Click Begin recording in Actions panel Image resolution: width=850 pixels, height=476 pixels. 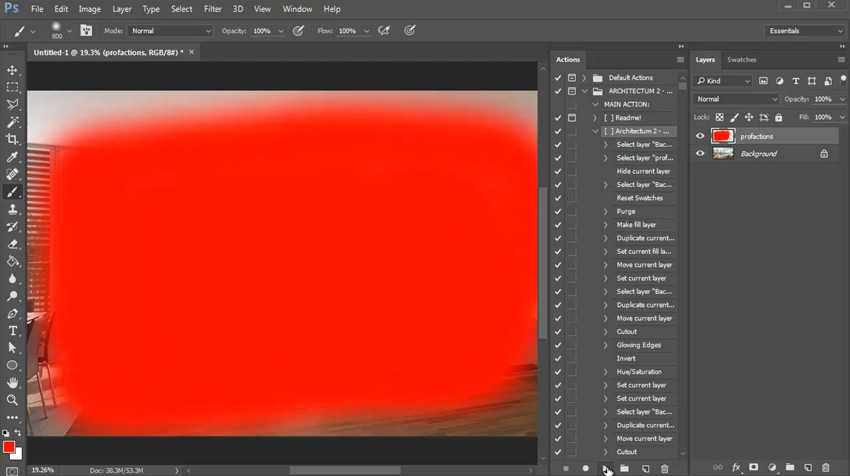click(585, 468)
